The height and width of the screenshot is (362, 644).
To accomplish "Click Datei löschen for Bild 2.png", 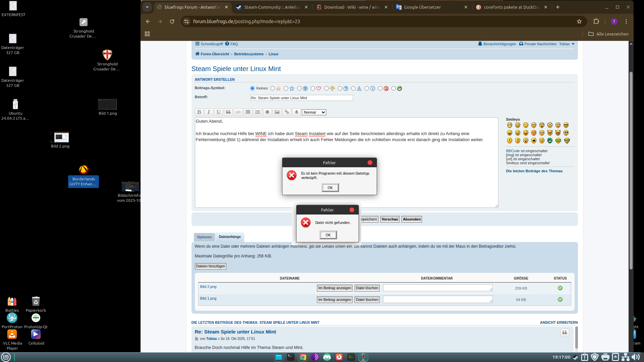I will tap(367, 288).
